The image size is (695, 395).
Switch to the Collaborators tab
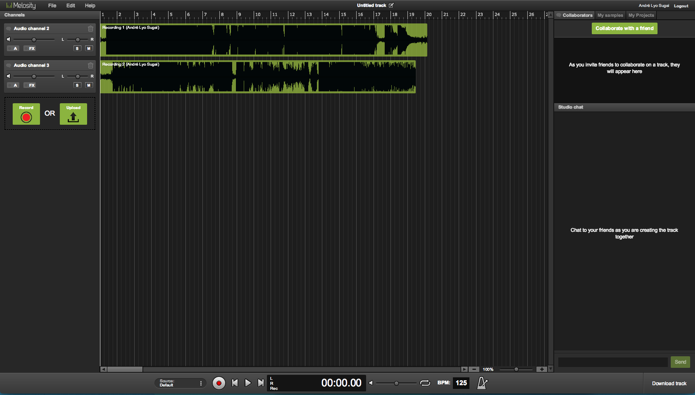(574, 15)
